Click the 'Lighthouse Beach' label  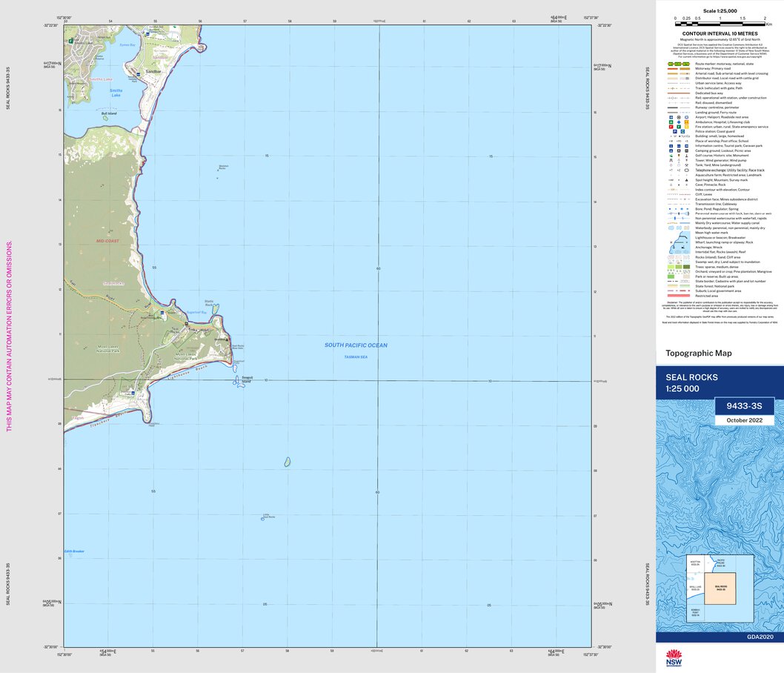point(187,373)
